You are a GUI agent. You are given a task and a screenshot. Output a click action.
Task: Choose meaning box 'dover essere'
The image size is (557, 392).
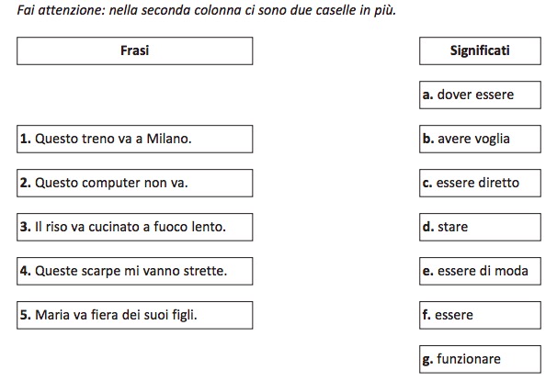(480, 95)
